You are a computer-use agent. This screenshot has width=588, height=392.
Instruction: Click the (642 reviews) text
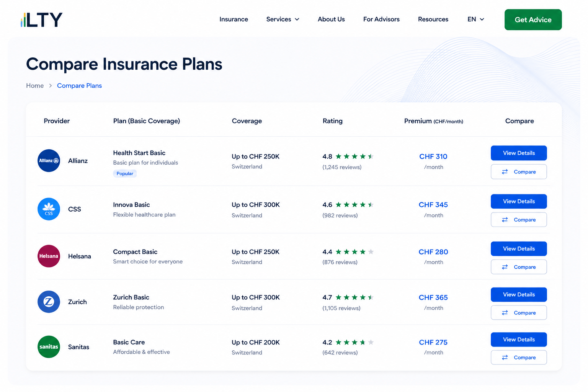pos(340,353)
